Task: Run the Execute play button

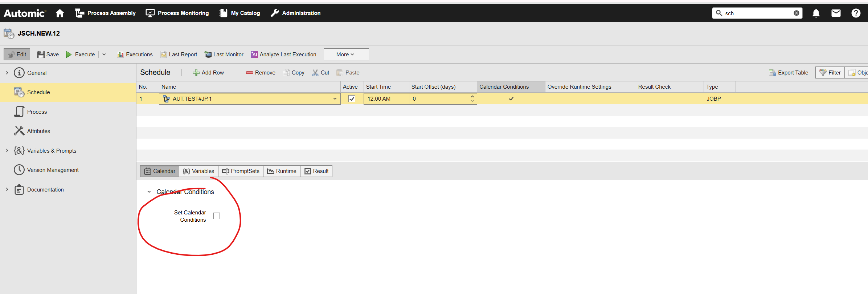Action: (80, 55)
